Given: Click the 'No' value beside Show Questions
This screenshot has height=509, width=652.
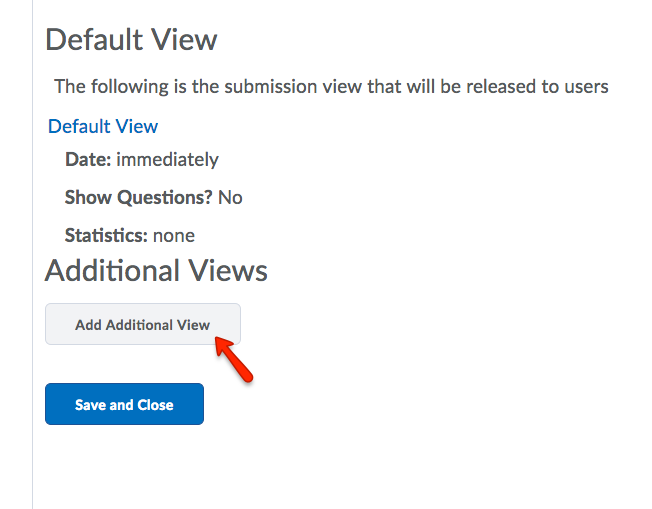Looking at the screenshot, I should tap(230, 198).
